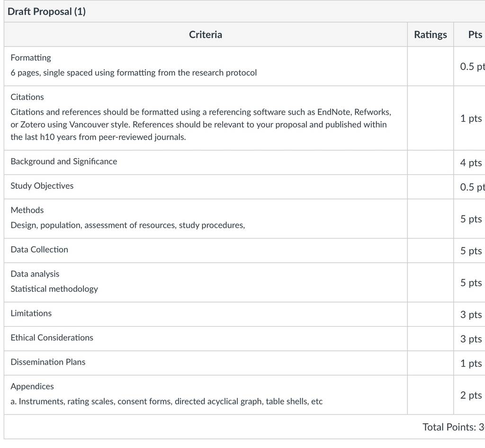Click the Vancouver style citations description text
The width and height of the screenshot is (485, 448).
(201, 124)
